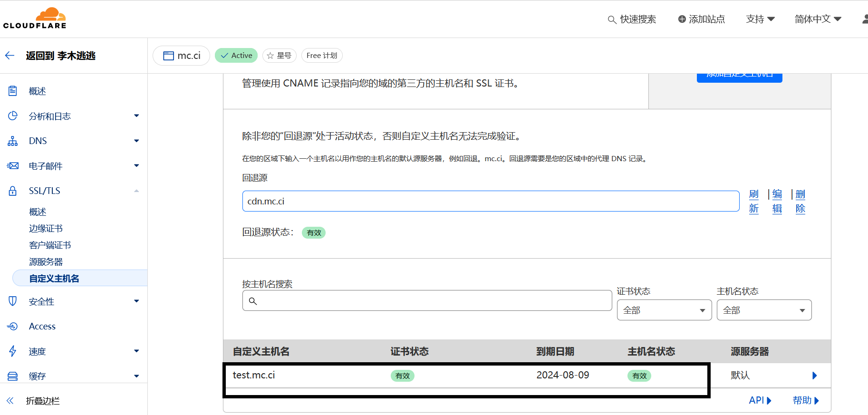Click 添加站点 link in header
The image size is (868, 415).
(x=707, y=19)
